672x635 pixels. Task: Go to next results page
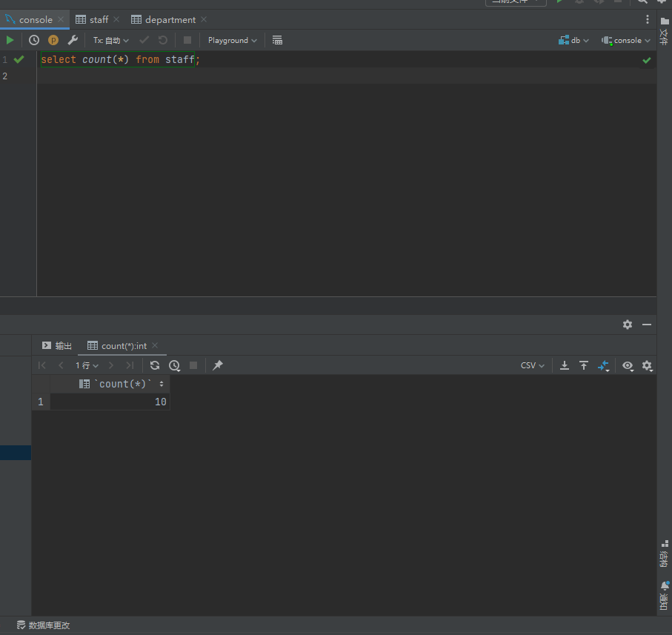[x=111, y=365]
